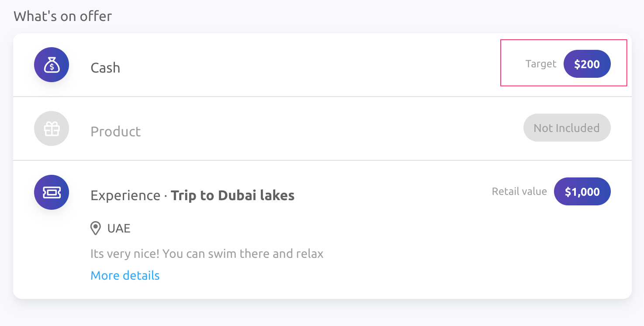Click the Retail value label
Image resolution: width=644 pixels, height=326 pixels.
[519, 191]
